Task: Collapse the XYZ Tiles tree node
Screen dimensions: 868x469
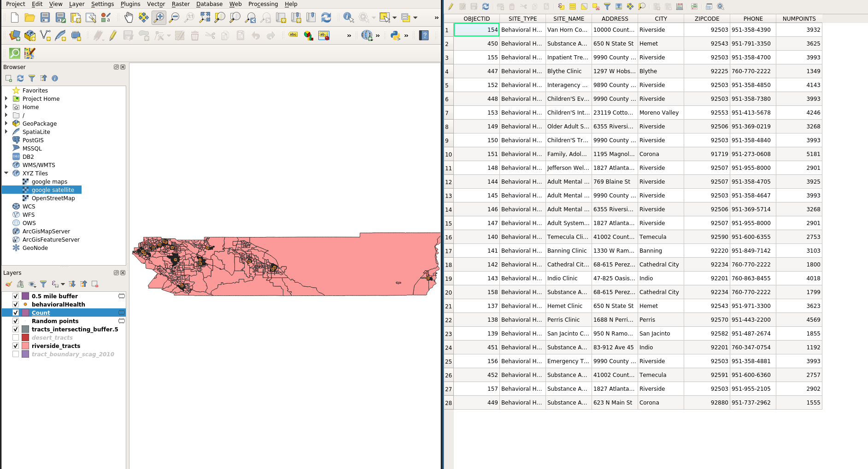Action: point(6,173)
